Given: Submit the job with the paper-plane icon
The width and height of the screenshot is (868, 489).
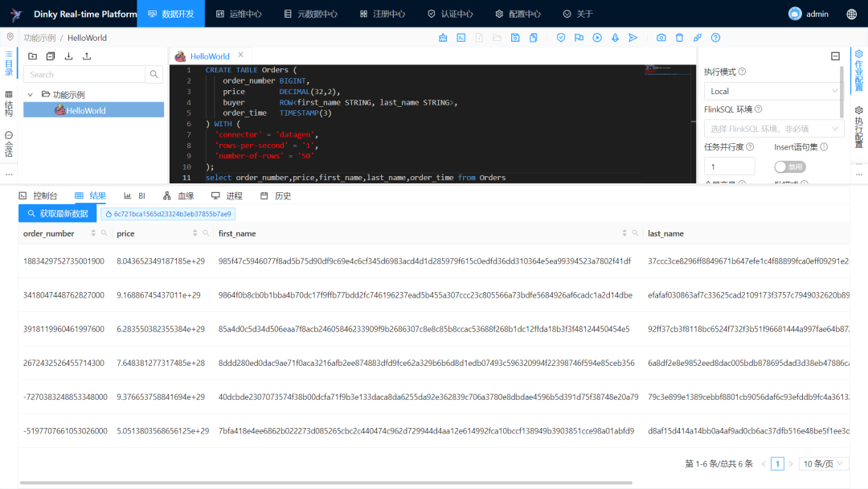Looking at the screenshot, I should click(633, 37).
